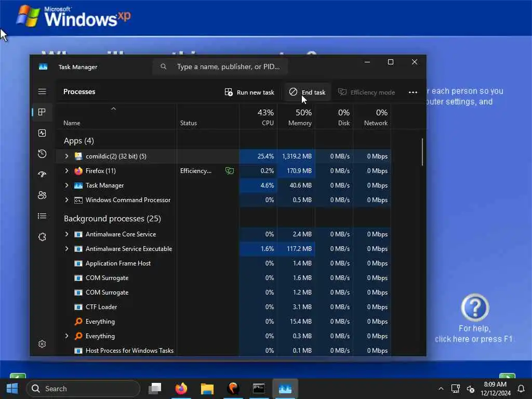
Task: Click the Task Manager title bar icon
Action: [x=43, y=67]
